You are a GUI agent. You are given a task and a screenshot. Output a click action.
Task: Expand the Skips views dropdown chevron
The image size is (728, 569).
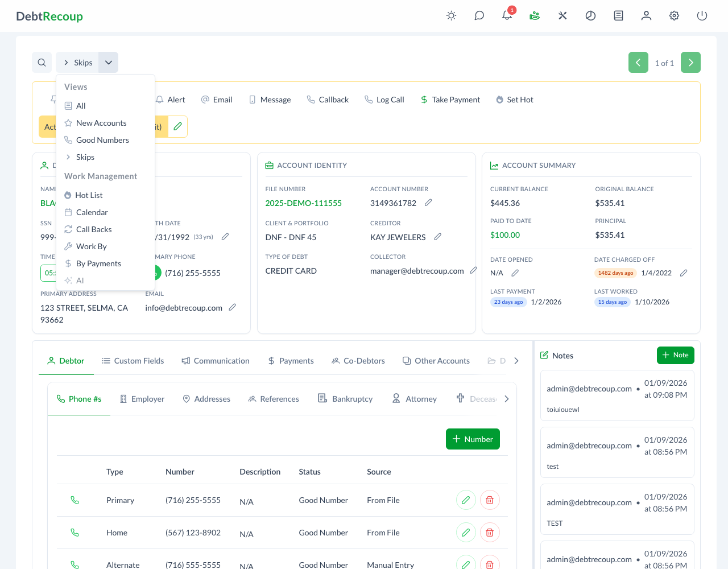[108, 62]
